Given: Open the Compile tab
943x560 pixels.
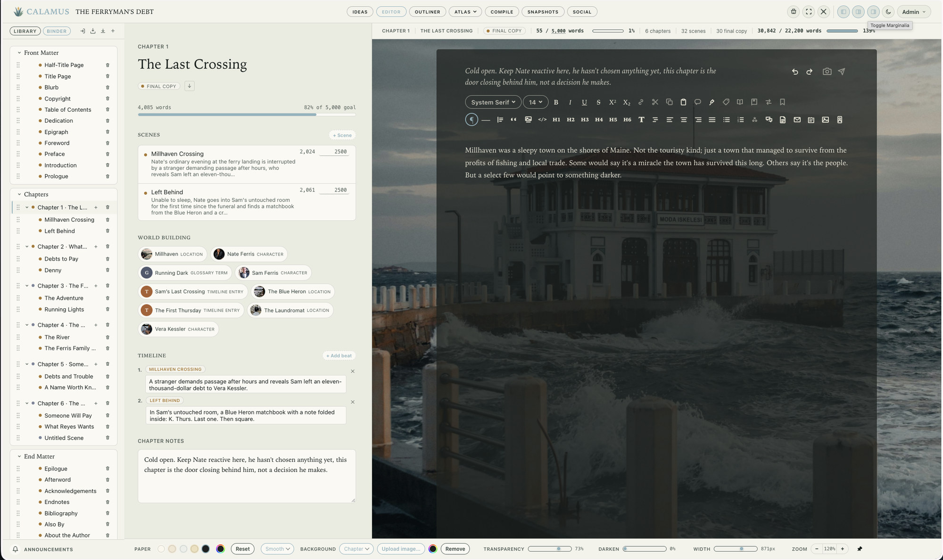Looking at the screenshot, I should click(502, 12).
